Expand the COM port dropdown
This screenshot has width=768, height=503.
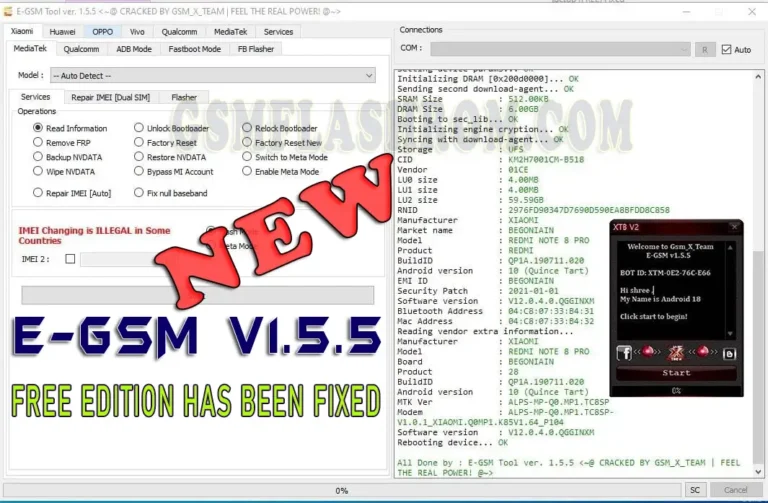(x=560, y=49)
